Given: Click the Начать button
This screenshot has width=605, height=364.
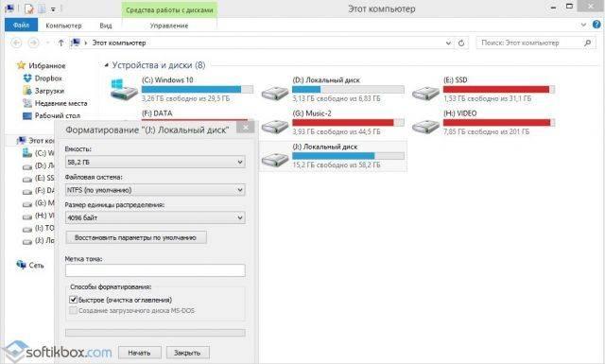Looking at the screenshot, I should [x=139, y=353].
